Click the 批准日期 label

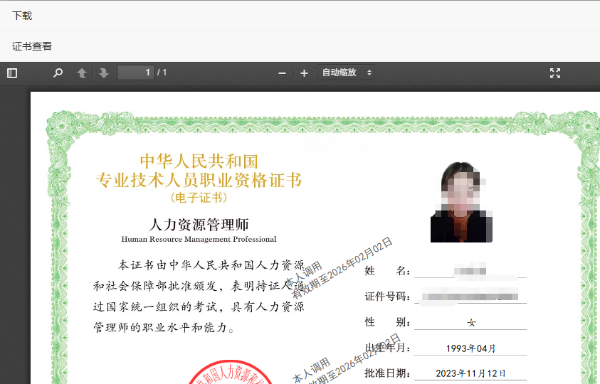(x=387, y=373)
